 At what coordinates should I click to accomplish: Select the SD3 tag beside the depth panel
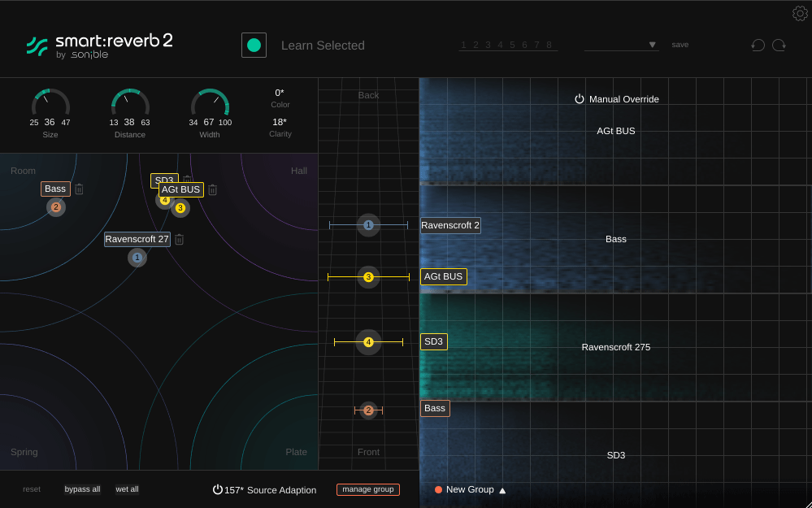(x=433, y=341)
